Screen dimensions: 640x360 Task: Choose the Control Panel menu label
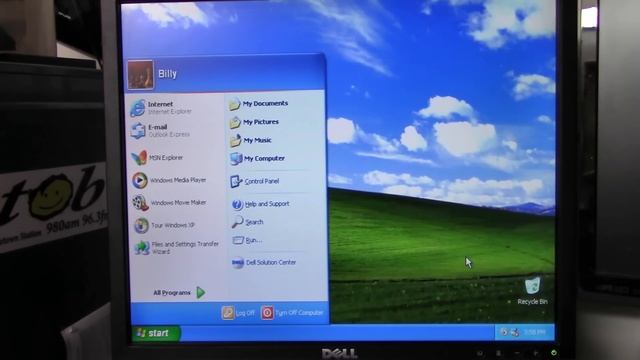tap(262, 181)
